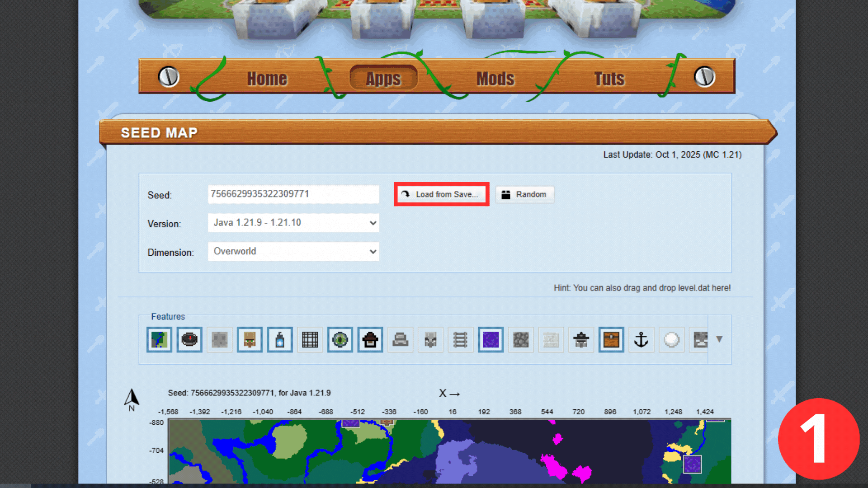The width and height of the screenshot is (868, 488).
Task: Open the Mods navigation tab
Action: pyautogui.click(x=495, y=79)
